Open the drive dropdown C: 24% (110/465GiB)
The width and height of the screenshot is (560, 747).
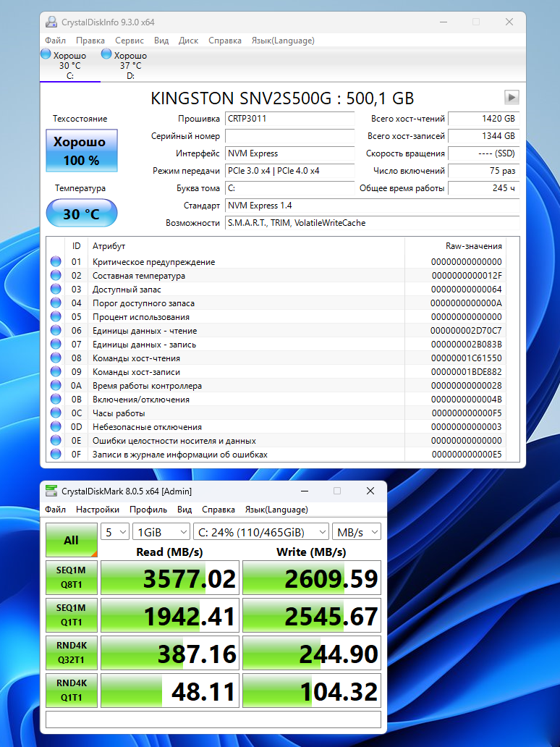tap(261, 532)
